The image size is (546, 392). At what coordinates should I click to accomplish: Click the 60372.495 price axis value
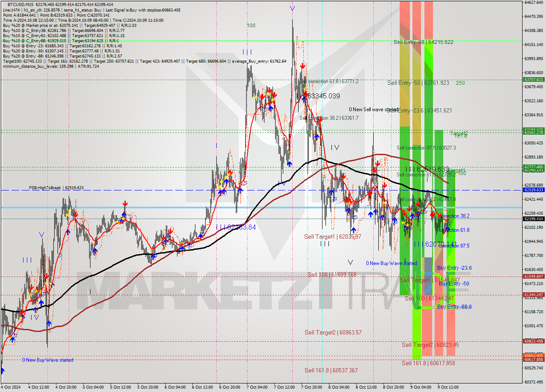(x=533, y=382)
